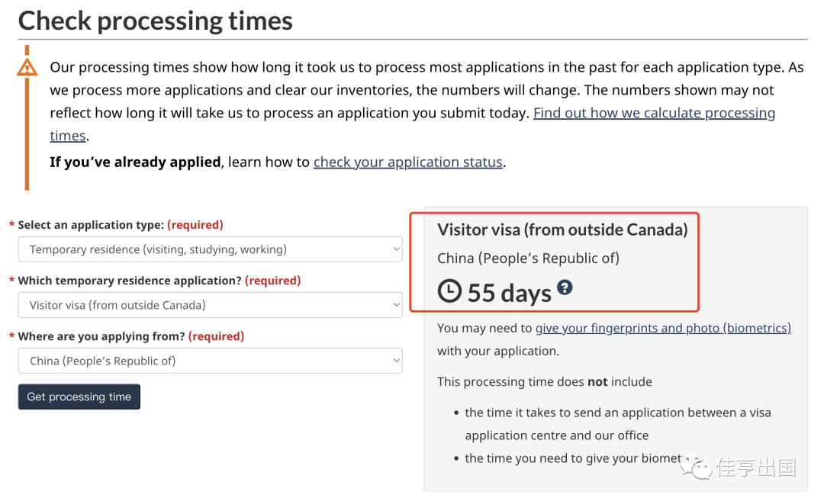Click the 'times' link continuation text
This screenshot has width=824, height=504.
click(x=68, y=136)
